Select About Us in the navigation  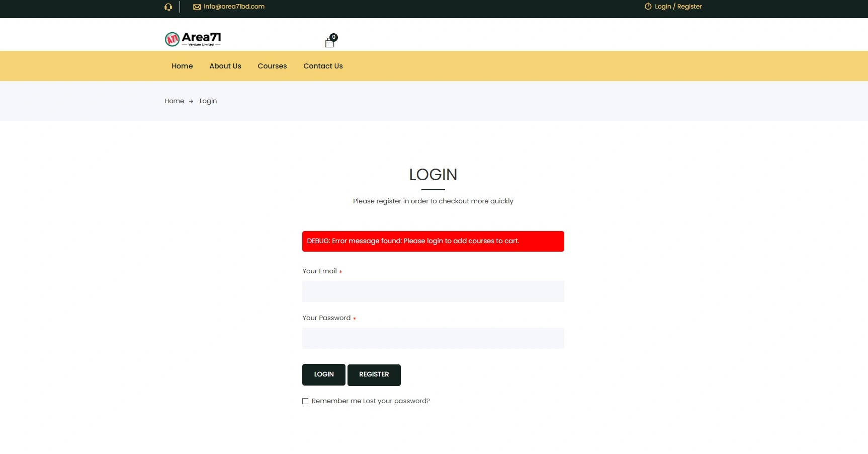[225, 66]
